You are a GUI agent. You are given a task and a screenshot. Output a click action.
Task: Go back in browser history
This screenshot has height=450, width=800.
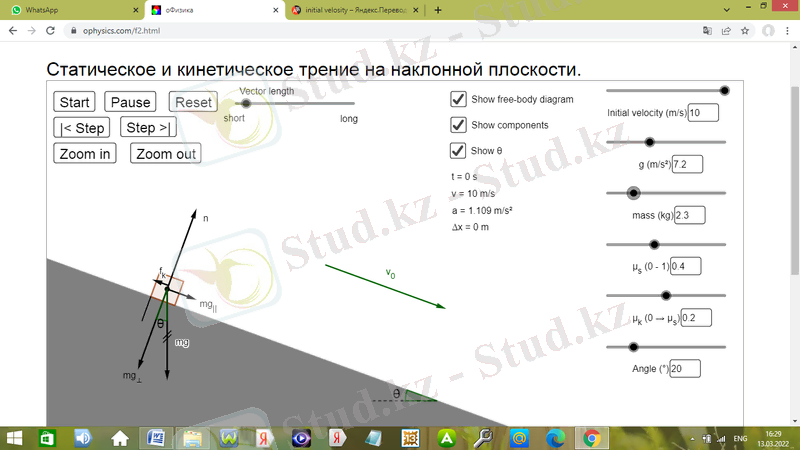[x=13, y=31]
